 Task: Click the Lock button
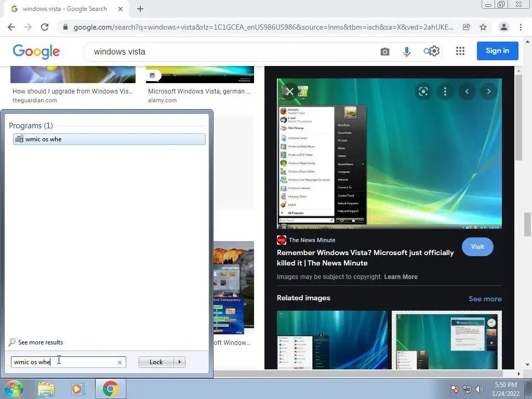(156, 362)
